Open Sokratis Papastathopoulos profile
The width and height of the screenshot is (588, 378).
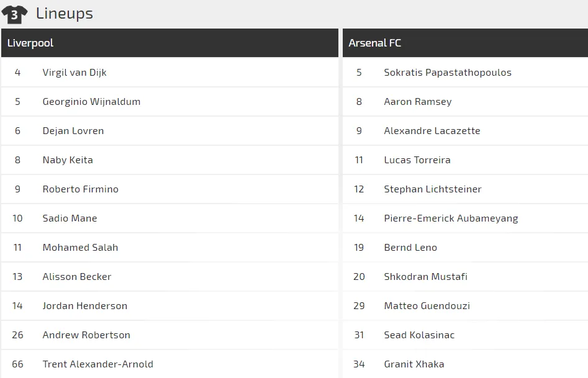pyautogui.click(x=448, y=73)
